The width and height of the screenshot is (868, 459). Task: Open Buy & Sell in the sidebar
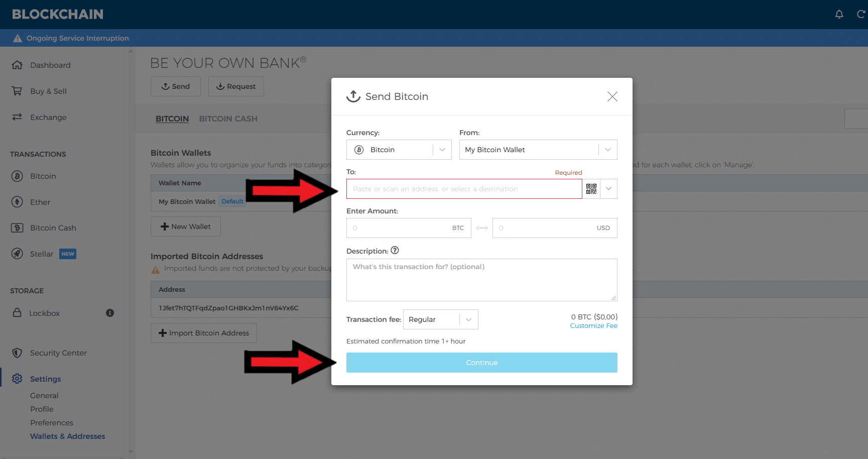[x=48, y=91]
